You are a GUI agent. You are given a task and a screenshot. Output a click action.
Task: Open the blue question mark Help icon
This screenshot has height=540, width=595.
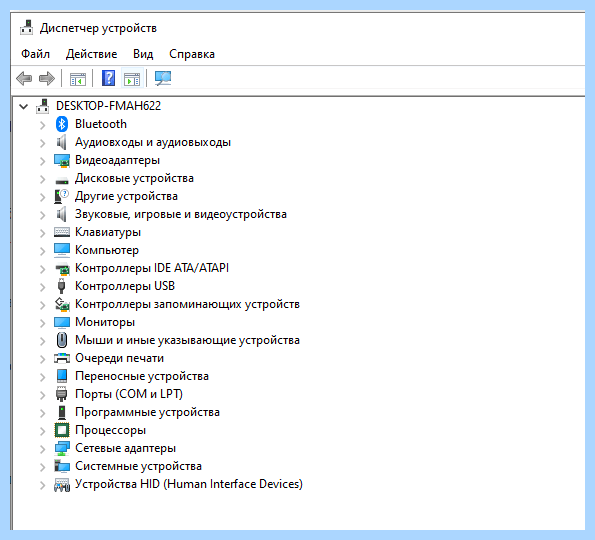pyautogui.click(x=109, y=78)
